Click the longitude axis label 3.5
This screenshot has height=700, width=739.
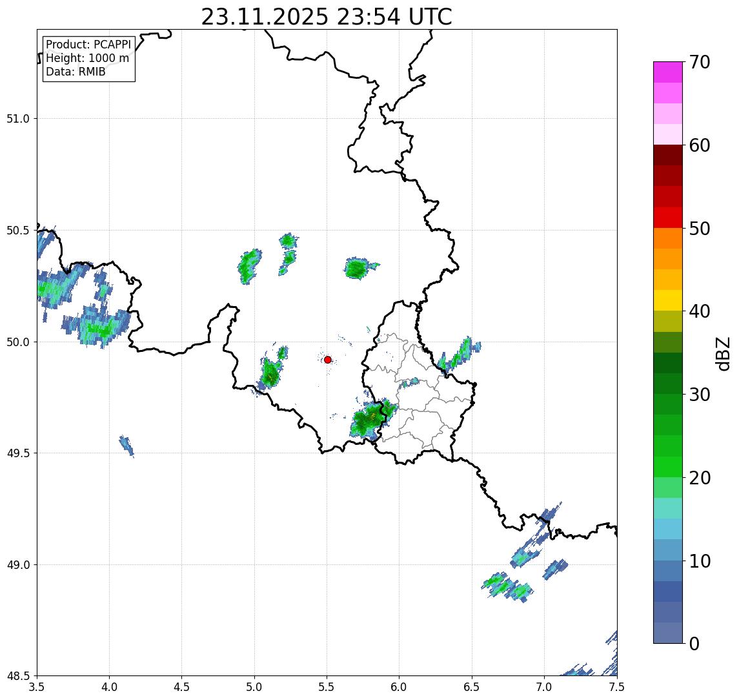(37, 687)
